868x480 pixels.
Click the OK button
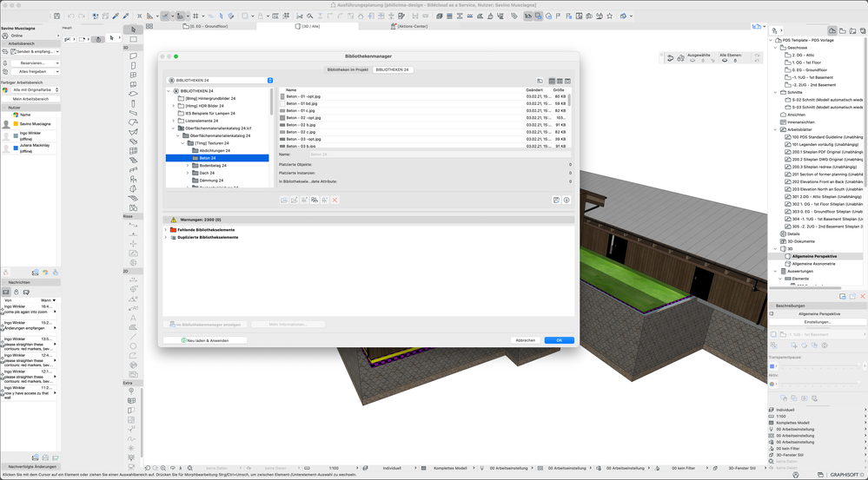559,340
